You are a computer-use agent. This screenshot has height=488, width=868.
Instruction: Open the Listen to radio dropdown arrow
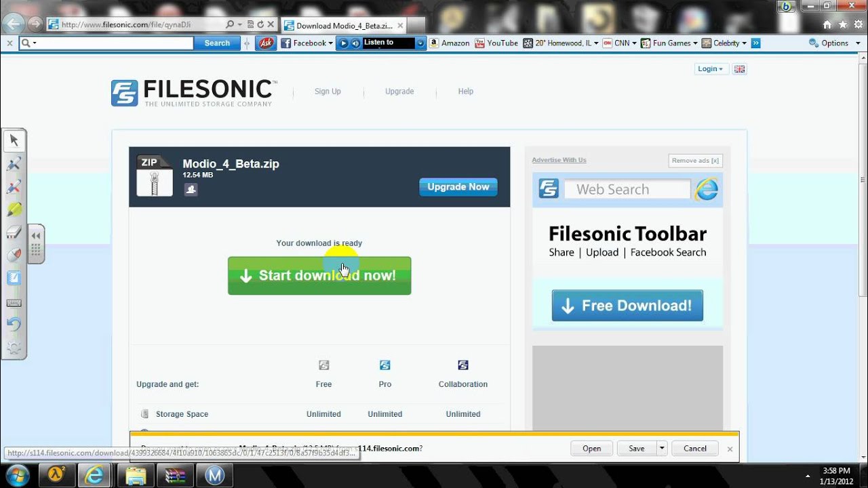click(420, 43)
